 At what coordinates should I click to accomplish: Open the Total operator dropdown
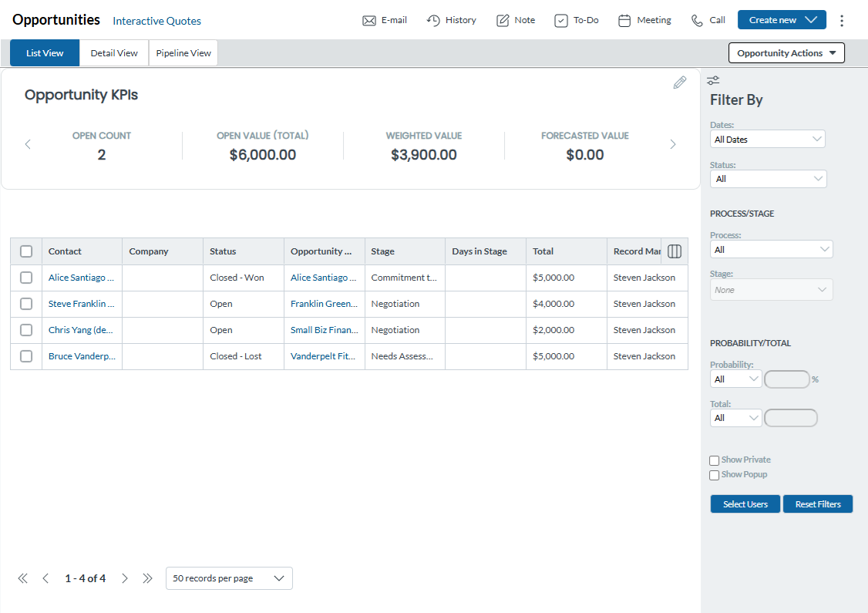pyautogui.click(x=735, y=418)
